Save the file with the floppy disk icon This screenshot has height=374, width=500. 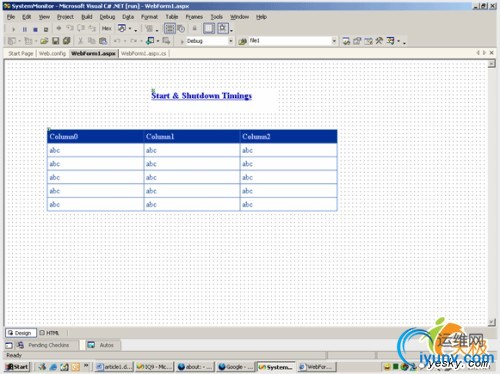56,41
